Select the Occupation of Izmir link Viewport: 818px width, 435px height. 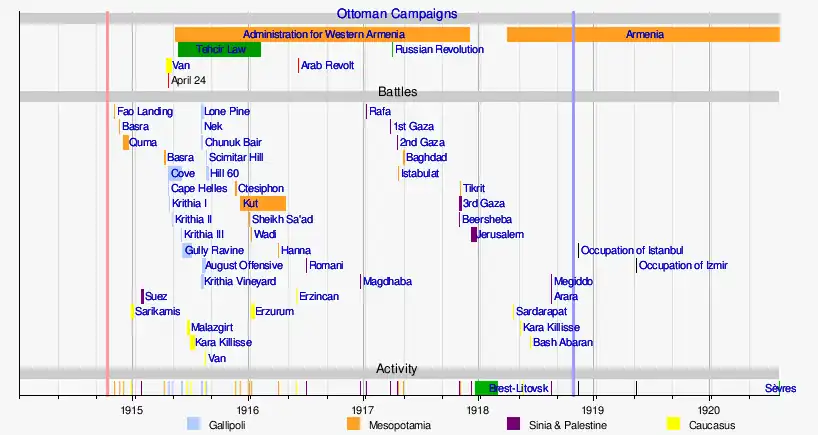coord(683,265)
